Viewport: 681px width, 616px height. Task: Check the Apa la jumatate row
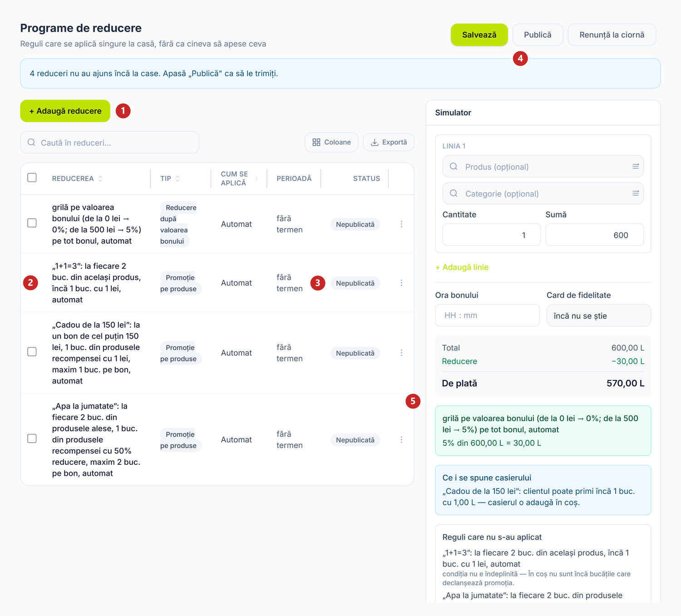click(x=32, y=439)
